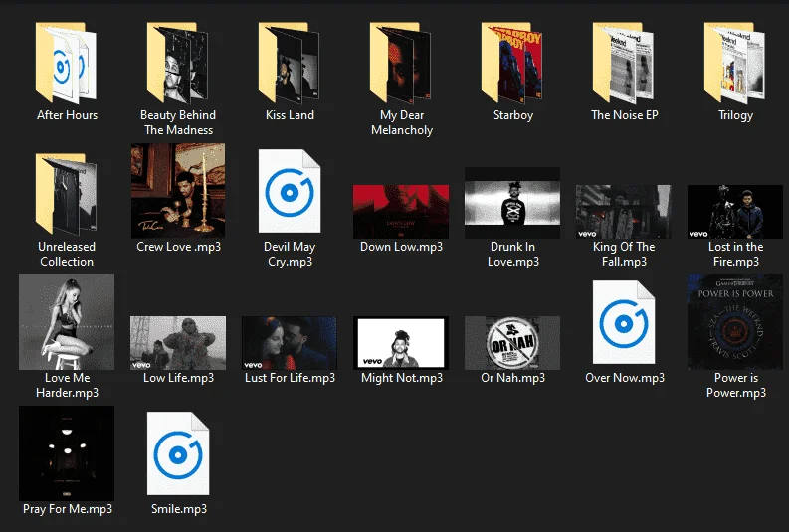Select the Crew Love .mp3 album thumbnail
The height and width of the screenshot is (532, 789).
tap(178, 191)
